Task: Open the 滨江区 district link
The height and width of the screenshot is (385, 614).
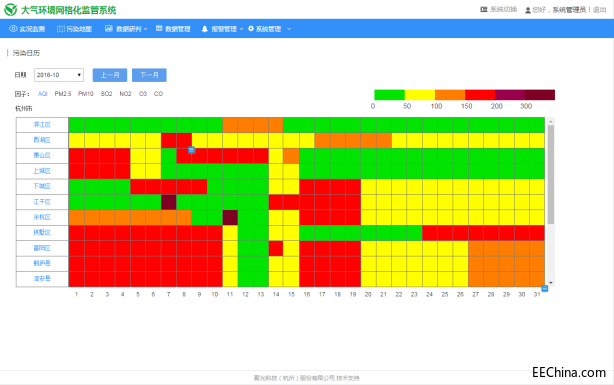Action: pyautogui.click(x=42, y=125)
